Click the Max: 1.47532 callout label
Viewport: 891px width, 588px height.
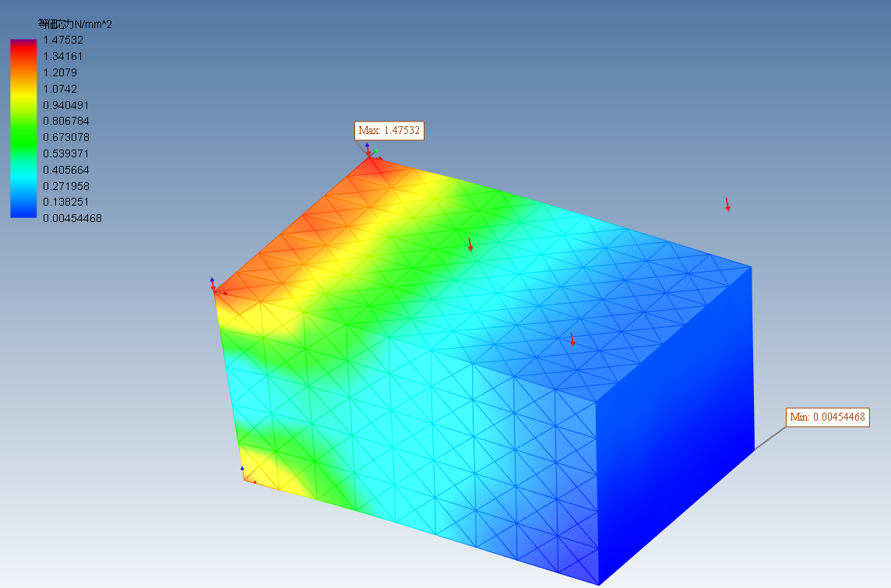(x=389, y=131)
